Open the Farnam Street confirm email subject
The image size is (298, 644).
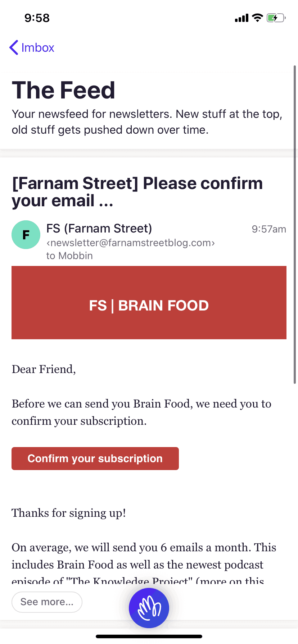click(137, 192)
